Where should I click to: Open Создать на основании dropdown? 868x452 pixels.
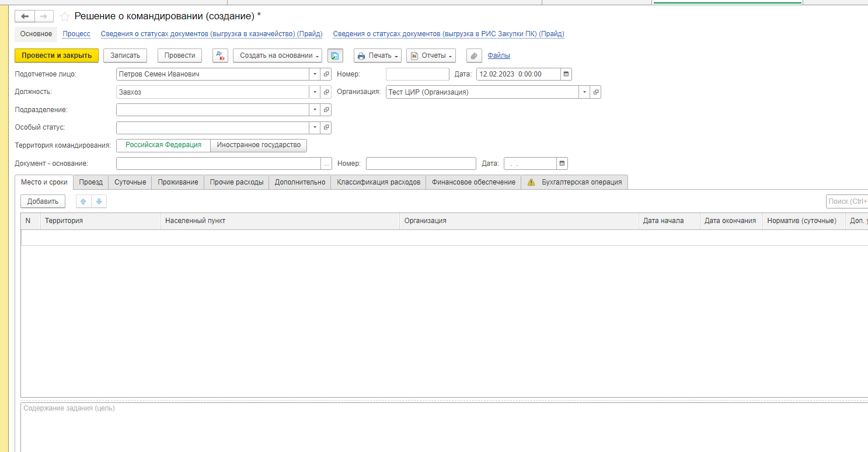[x=277, y=55]
